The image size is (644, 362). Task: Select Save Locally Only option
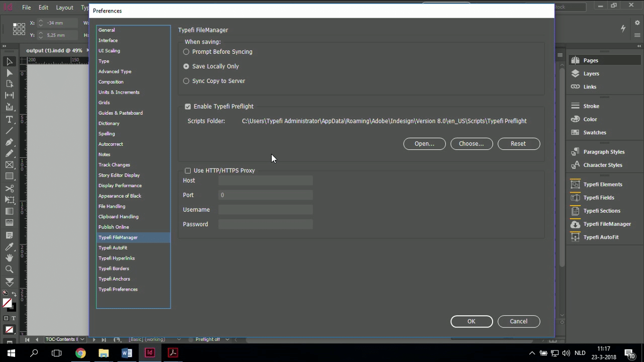click(186, 66)
